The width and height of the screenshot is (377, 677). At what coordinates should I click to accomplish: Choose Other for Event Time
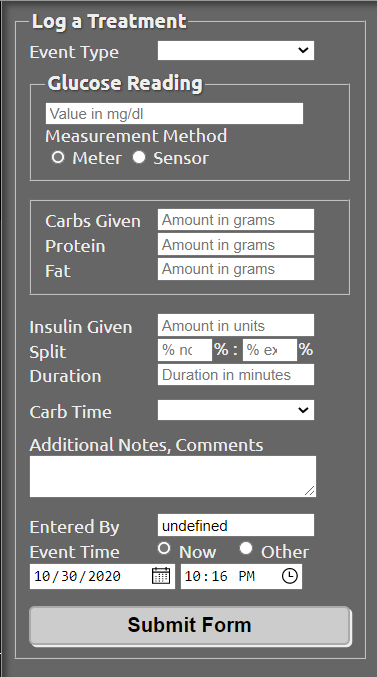[246, 548]
